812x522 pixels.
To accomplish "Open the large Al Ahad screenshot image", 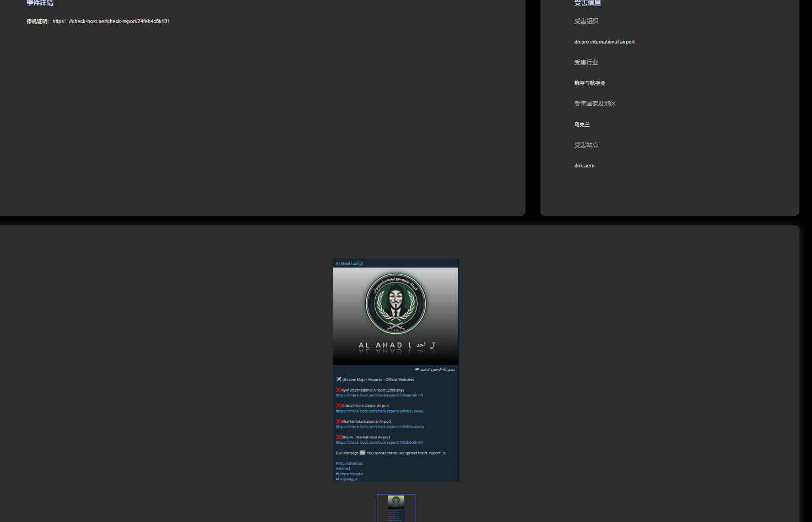I will [x=396, y=370].
